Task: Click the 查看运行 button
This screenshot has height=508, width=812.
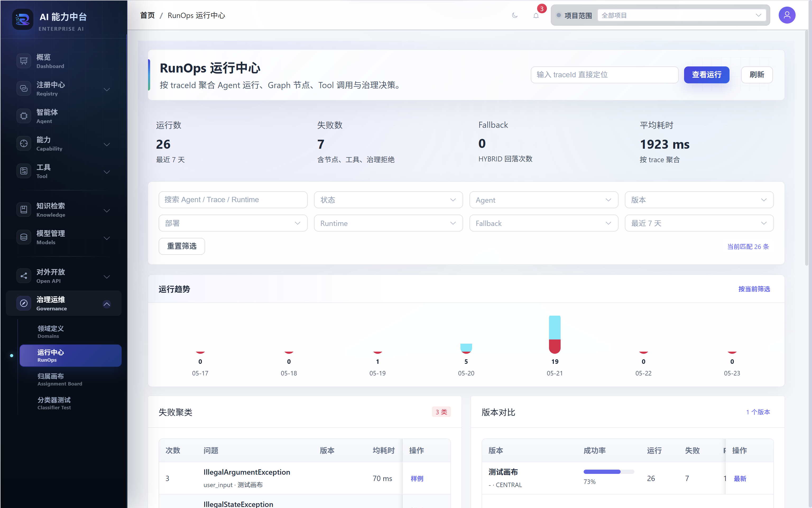Action: (x=706, y=75)
